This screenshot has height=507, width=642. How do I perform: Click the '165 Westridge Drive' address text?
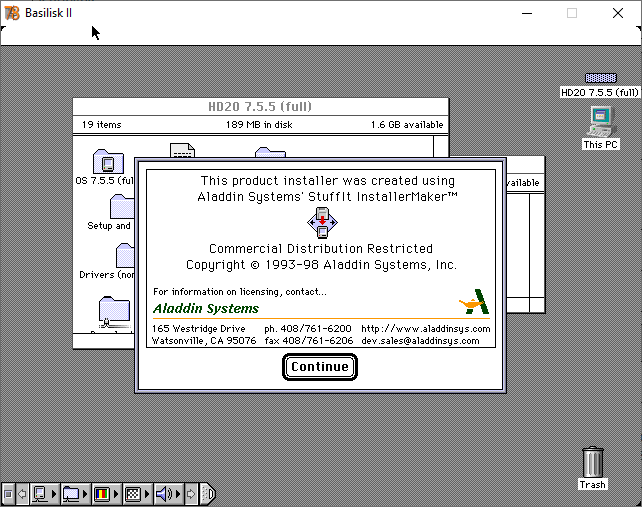199,328
